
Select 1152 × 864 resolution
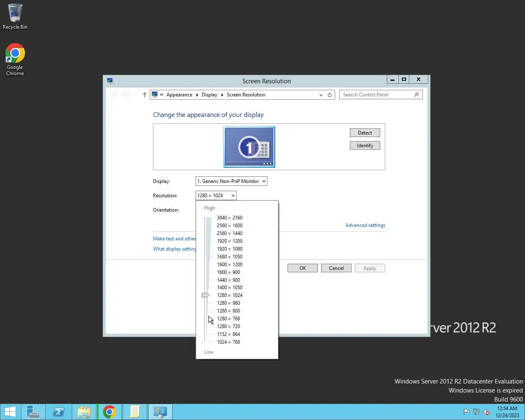click(228, 334)
